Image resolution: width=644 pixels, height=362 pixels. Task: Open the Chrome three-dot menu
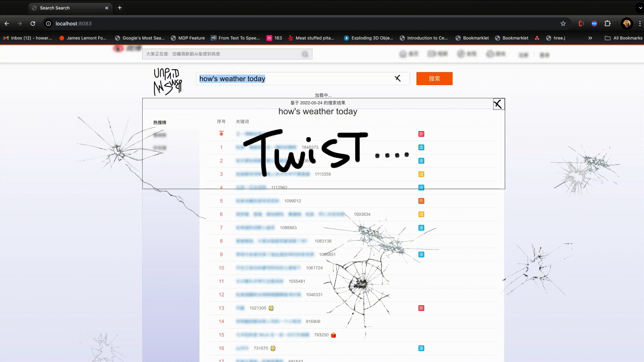coord(640,23)
